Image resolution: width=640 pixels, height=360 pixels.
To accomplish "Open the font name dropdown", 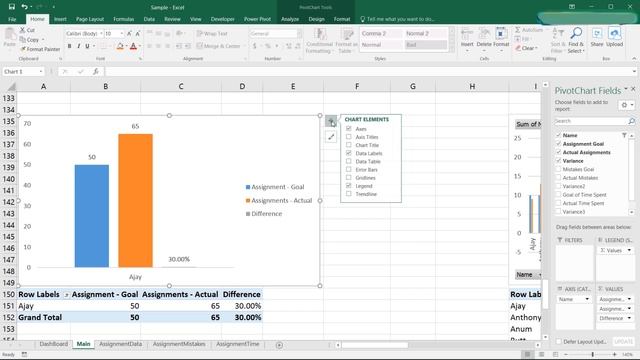I will pos(101,33).
